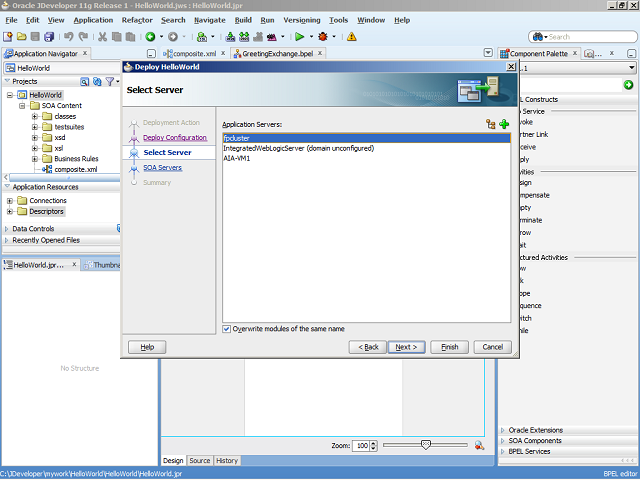Click the Save toolbar icon

[36, 37]
